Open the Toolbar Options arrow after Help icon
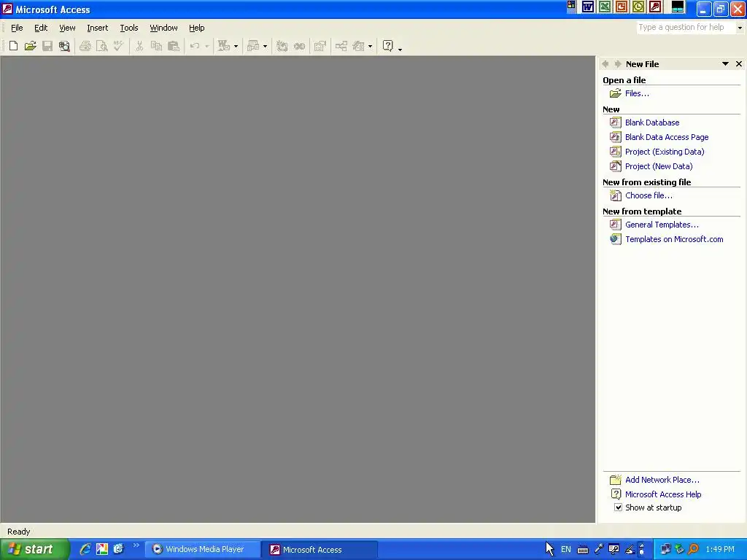Screen dimensions: 747x560 click(400, 48)
